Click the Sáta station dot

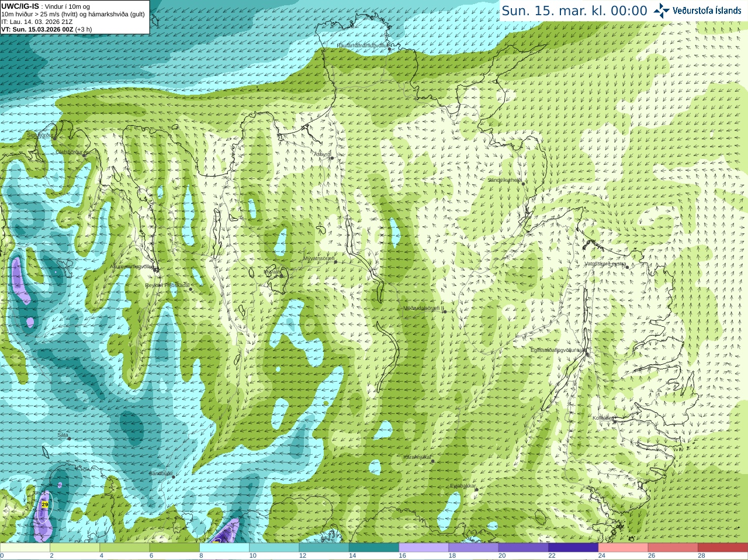point(69,438)
